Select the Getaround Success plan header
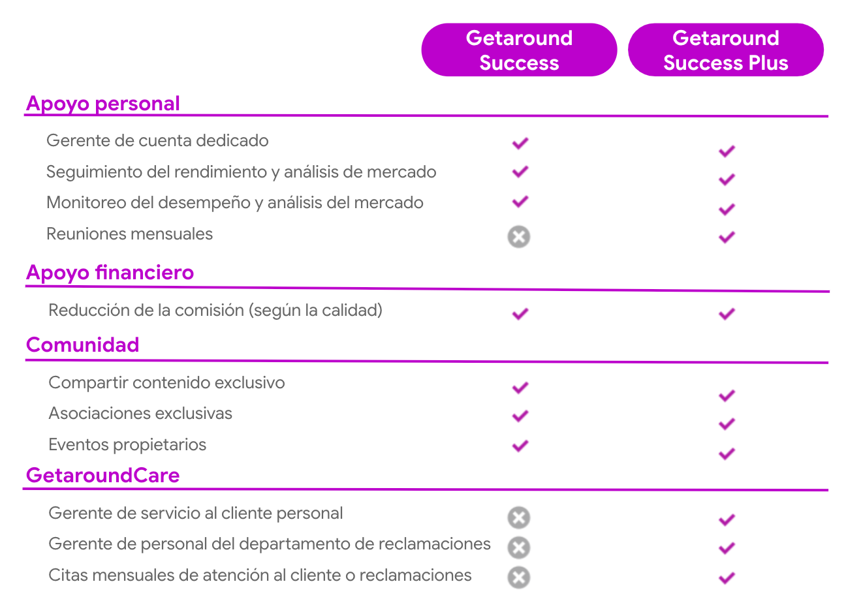Viewport: 846px width, 616px height. click(519, 50)
